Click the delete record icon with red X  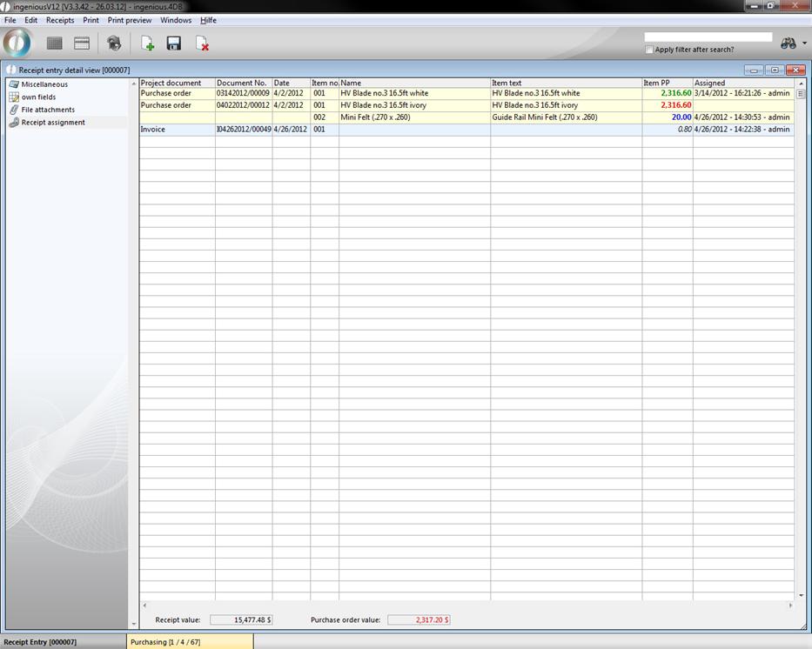coord(202,43)
